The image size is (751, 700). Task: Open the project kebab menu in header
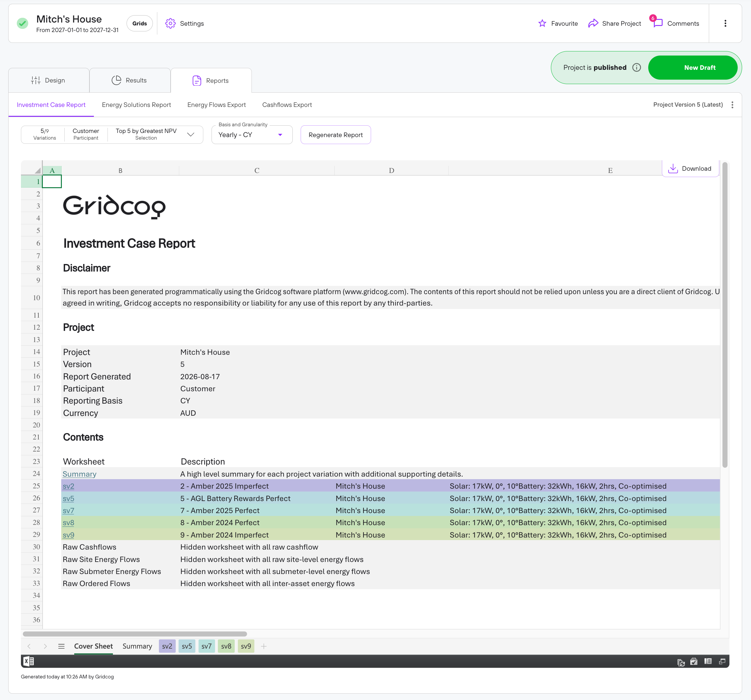pos(725,23)
